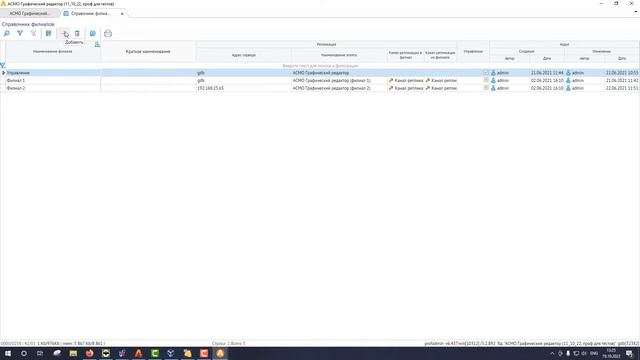Image resolution: width=640 pixels, height=360 pixels.
Task: Select the Управление row name cell
Action: [x=53, y=73]
